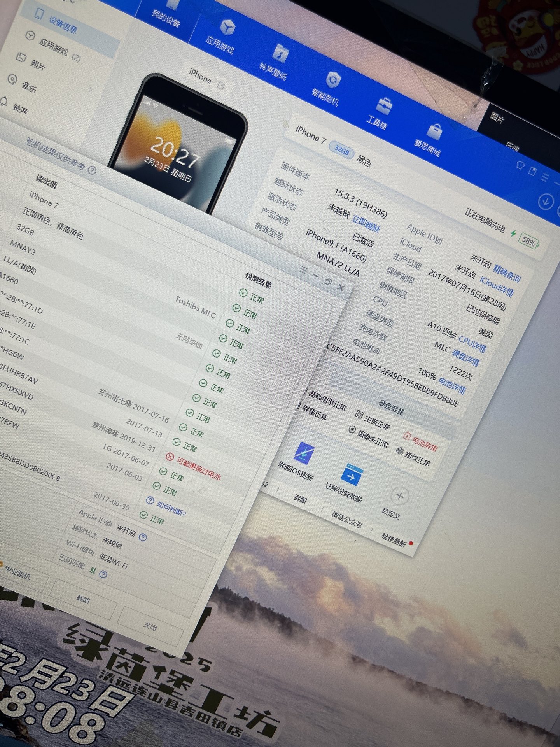Screen dimensions: 560x747
Task: Click the 电池异常 status item
Action: coord(420,442)
